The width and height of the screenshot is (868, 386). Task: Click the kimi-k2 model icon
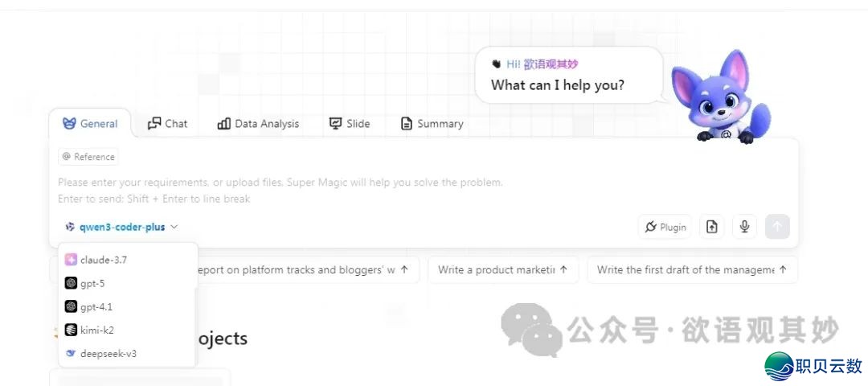coord(71,330)
